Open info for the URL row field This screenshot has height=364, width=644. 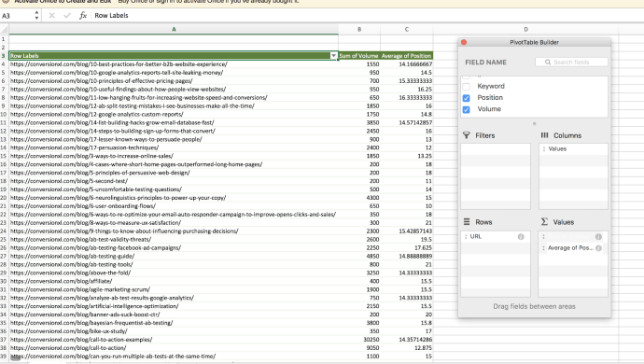click(x=521, y=237)
